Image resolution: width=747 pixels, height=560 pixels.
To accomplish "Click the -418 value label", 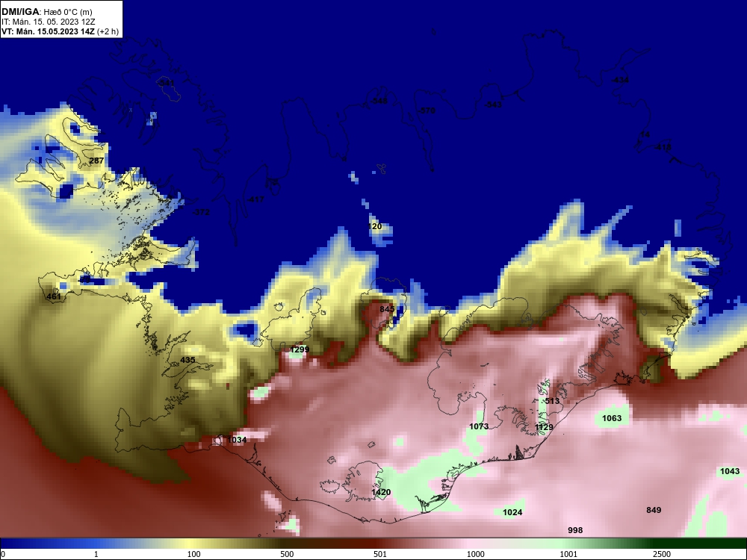I will click(x=662, y=147).
